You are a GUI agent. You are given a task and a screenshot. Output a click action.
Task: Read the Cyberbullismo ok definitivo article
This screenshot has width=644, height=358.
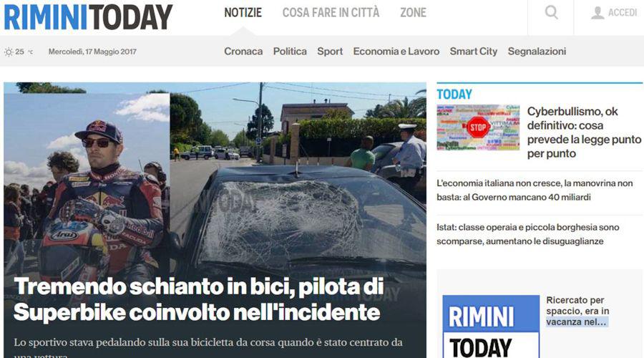click(584, 132)
